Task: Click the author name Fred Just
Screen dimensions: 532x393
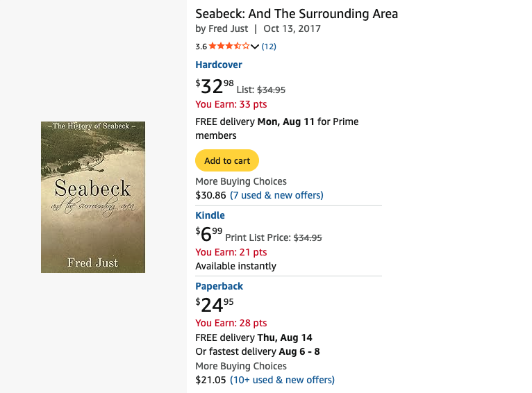Action: click(228, 28)
